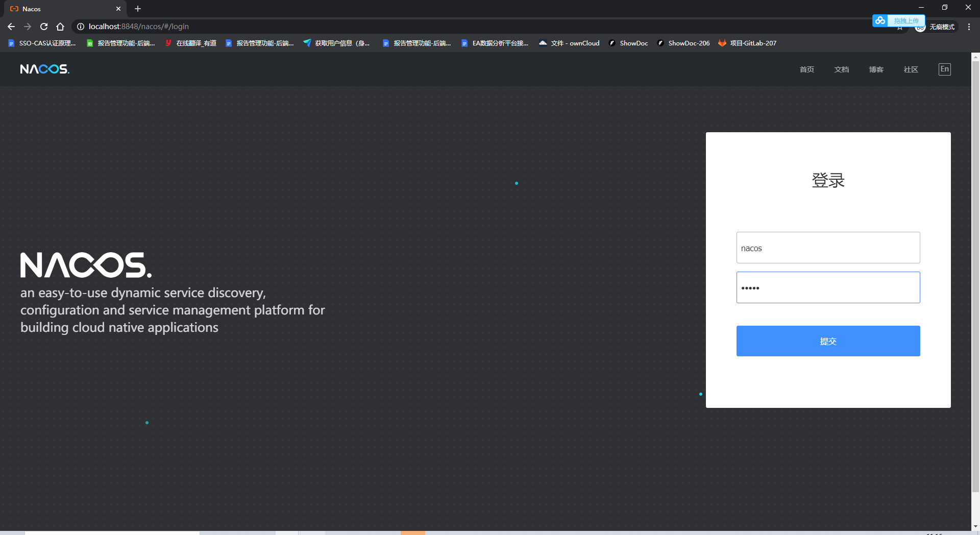The width and height of the screenshot is (980, 535).
Task: Close the Nacos browser tab
Action: tap(118, 9)
